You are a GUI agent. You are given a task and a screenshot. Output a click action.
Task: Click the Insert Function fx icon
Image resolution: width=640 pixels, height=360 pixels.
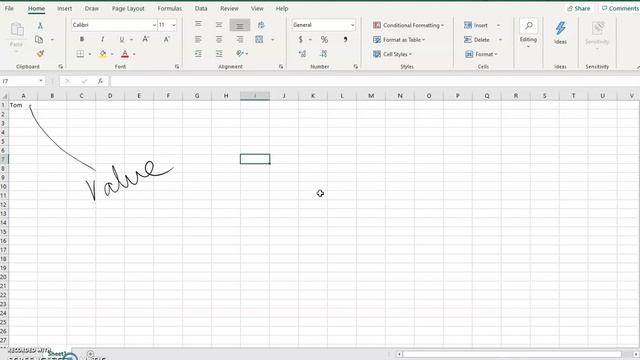pyautogui.click(x=100, y=81)
